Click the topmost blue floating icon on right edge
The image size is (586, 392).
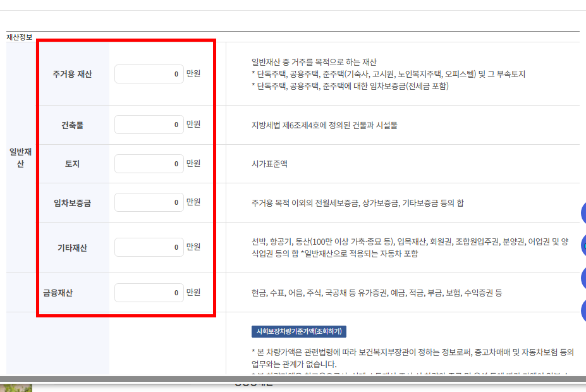(582, 212)
